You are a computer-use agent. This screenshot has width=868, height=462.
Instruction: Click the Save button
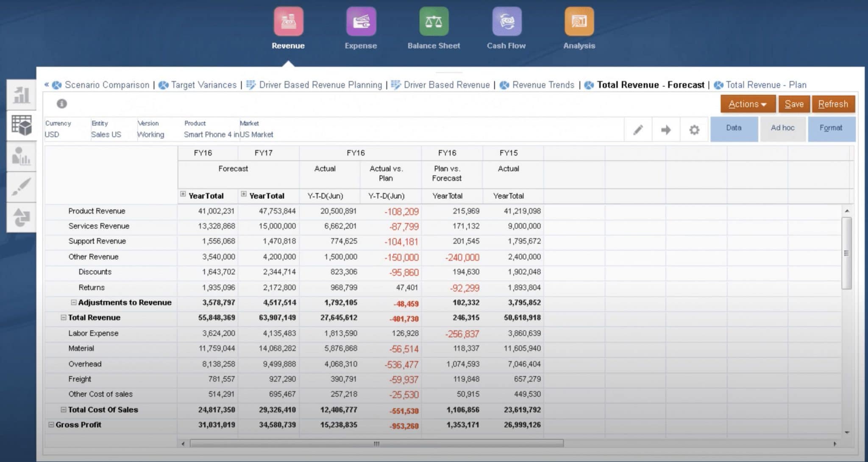coord(794,104)
